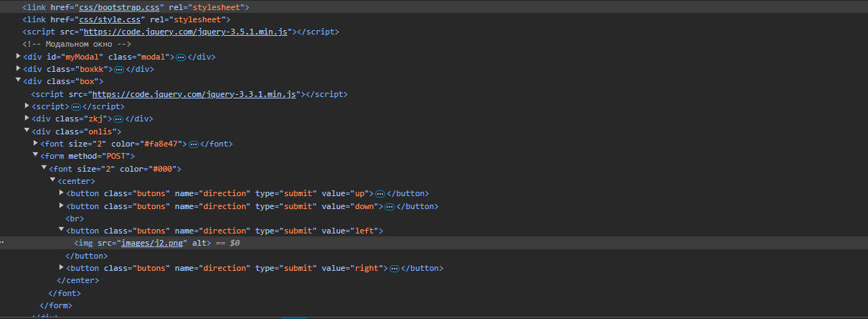The width and height of the screenshot is (868, 319).
Task: Click the ellipsis badge in the #fa8e47 font tag
Action: coord(192,144)
